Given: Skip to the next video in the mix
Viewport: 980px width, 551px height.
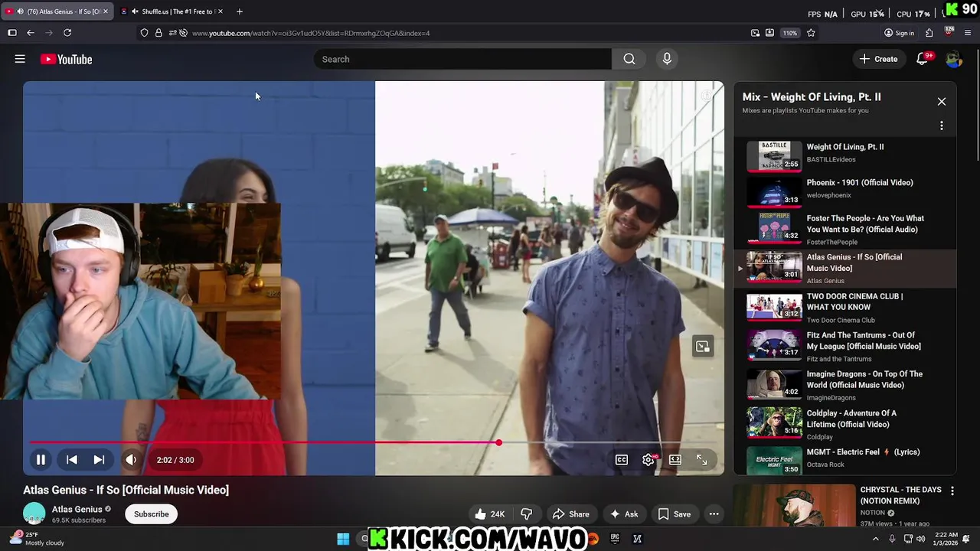Looking at the screenshot, I should [x=99, y=460].
